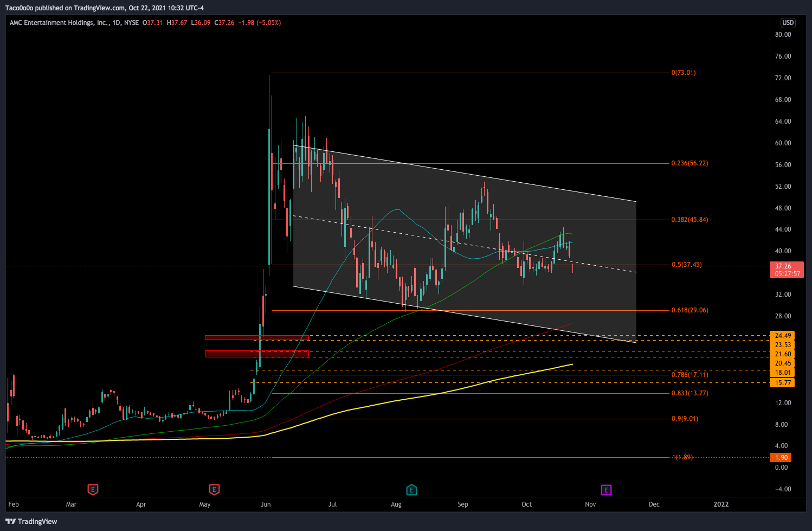Click the change value −1.98 (−5.05%)

click(260, 23)
